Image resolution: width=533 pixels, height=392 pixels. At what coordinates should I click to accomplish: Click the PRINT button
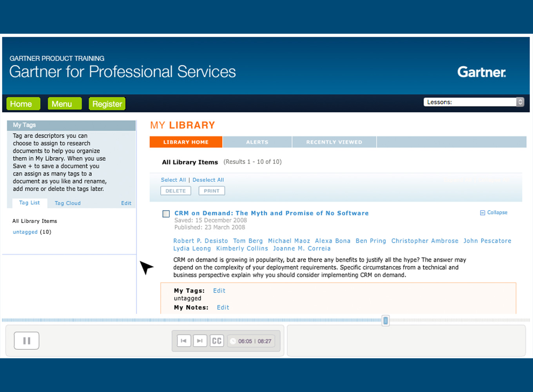pyautogui.click(x=212, y=191)
